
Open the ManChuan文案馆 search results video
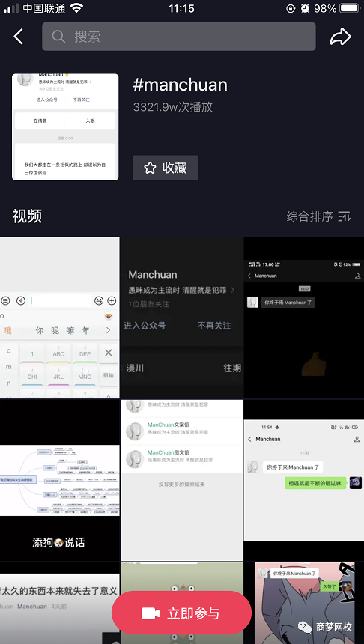point(181,480)
